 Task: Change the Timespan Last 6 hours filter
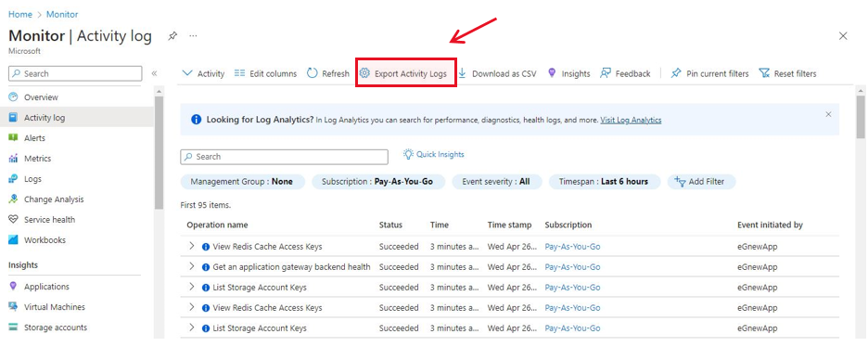[x=605, y=182]
